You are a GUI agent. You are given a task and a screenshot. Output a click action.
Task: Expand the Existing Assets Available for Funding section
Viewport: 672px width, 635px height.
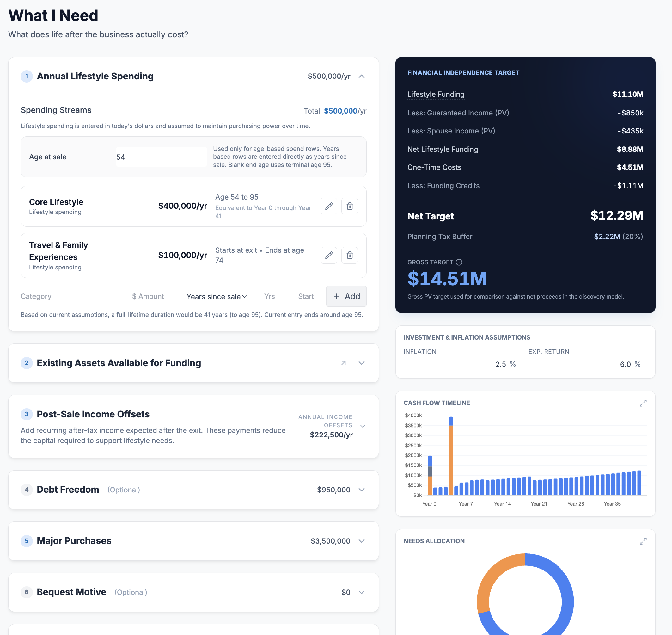pos(361,362)
